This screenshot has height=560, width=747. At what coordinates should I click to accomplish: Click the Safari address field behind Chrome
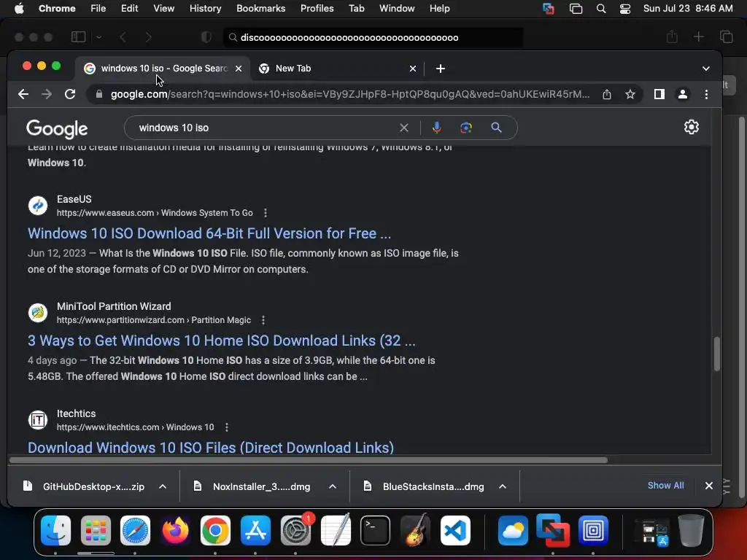click(373, 38)
